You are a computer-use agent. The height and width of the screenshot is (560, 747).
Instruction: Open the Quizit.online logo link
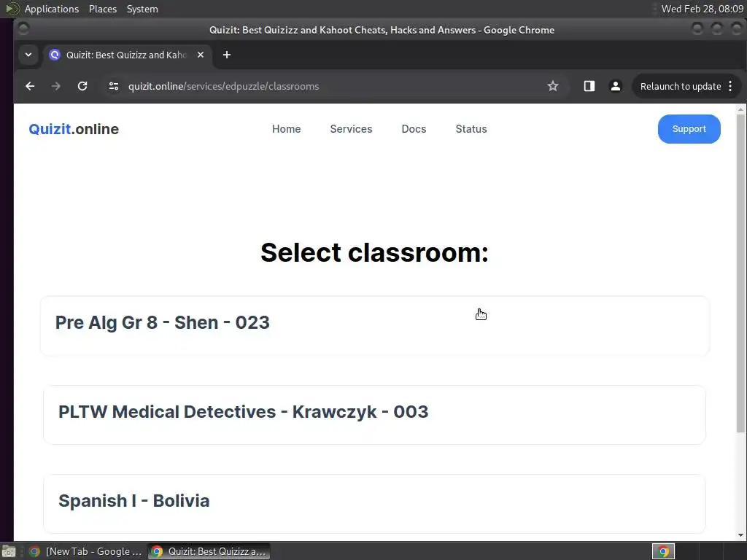(x=74, y=129)
